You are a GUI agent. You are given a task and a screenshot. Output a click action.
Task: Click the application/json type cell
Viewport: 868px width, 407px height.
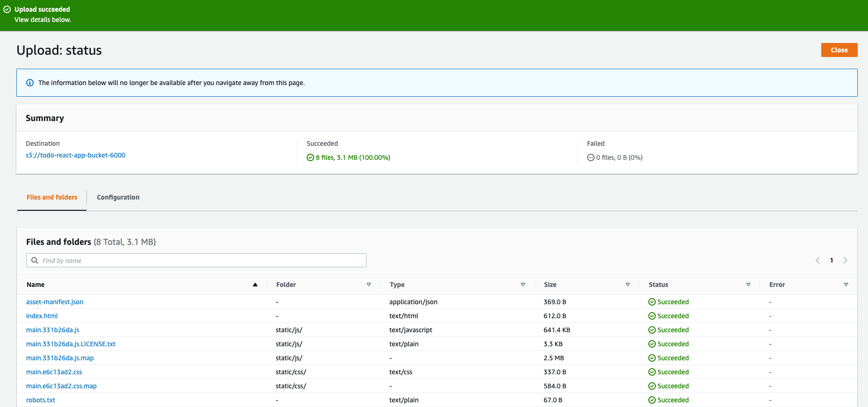pos(413,302)
